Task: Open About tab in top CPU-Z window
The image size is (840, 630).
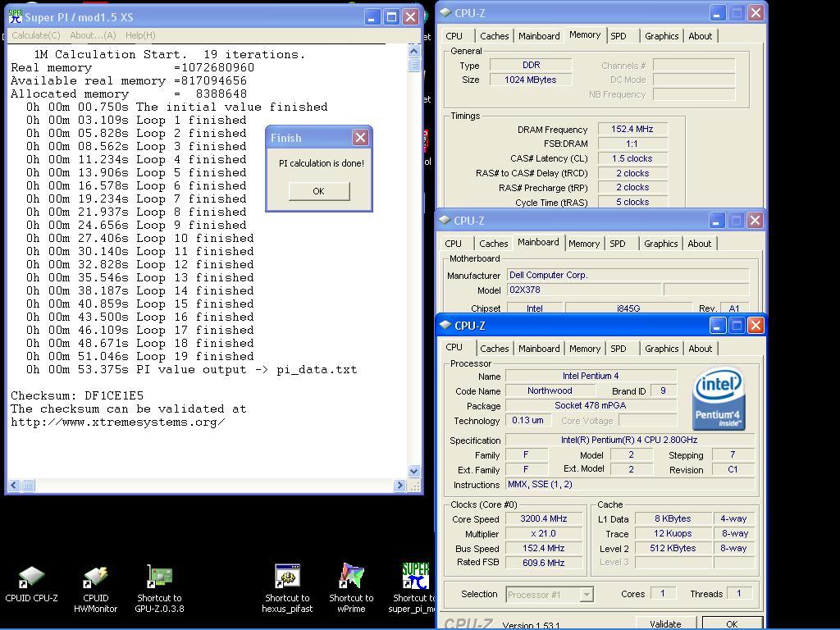Action: [701, 36]
